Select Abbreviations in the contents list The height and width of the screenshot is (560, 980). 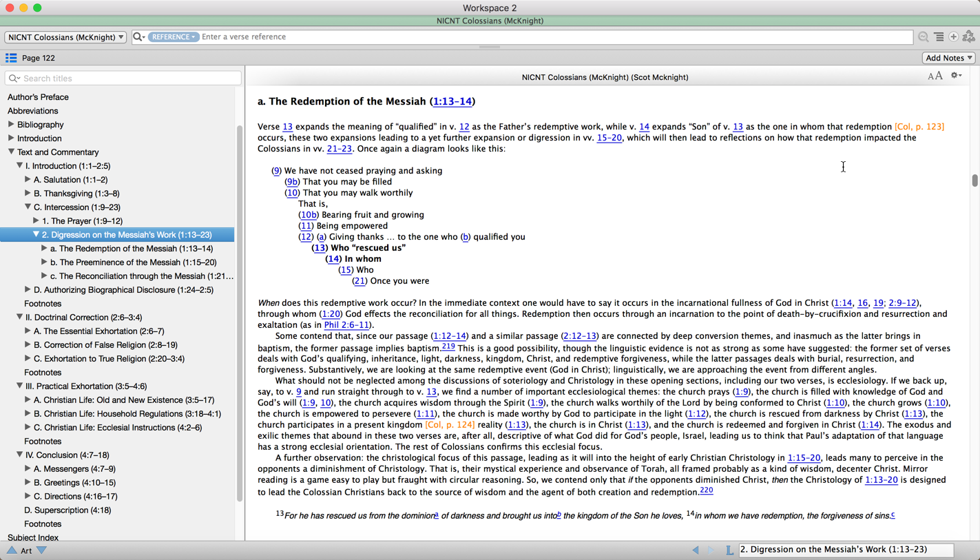[33, 111]
